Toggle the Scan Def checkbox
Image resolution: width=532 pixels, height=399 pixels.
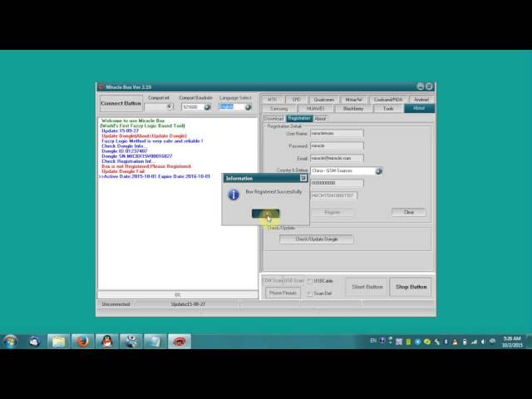click(310, 293)
